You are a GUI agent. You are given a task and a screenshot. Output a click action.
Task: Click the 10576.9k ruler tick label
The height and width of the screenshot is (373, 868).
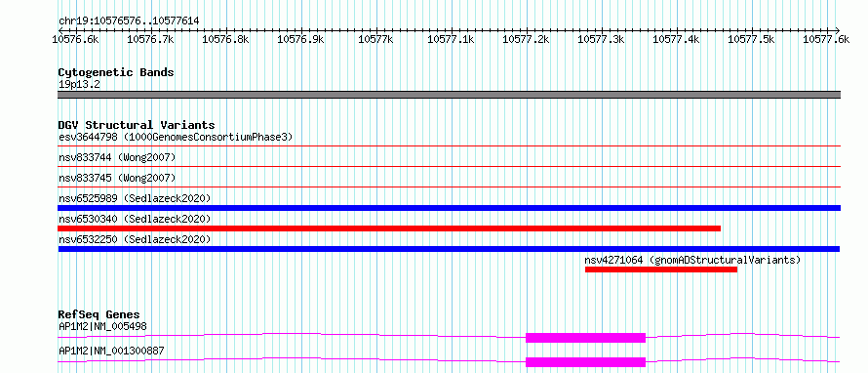300,39
